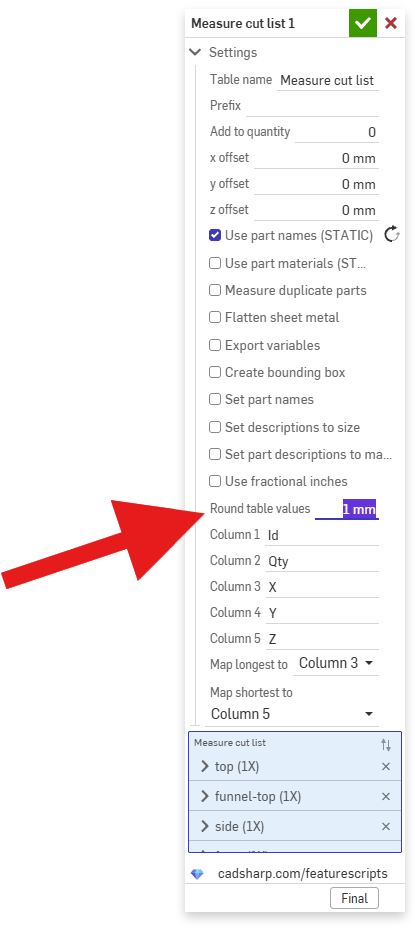The height and width of the screenshot is (934, 415).
Task: Open Map longest to dropdown
Action: 336,663
